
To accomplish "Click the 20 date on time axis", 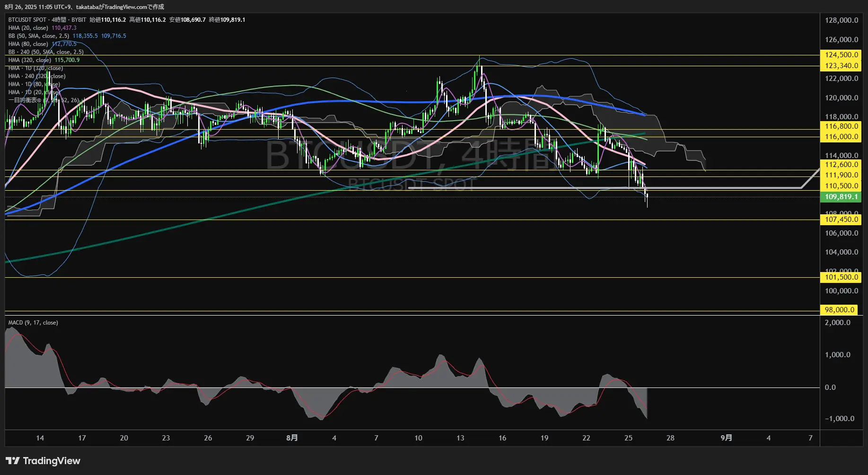I will click(x=124, y=438).
